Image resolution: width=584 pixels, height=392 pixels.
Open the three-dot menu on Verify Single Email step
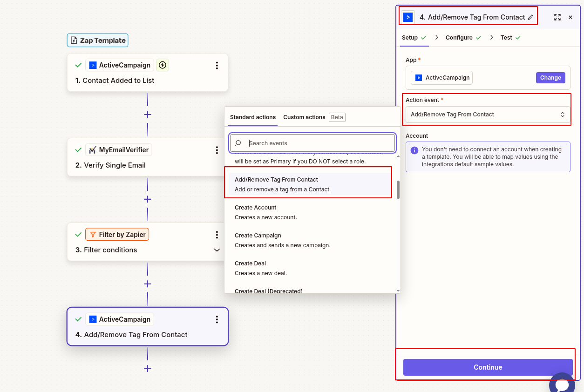(217, 149)
